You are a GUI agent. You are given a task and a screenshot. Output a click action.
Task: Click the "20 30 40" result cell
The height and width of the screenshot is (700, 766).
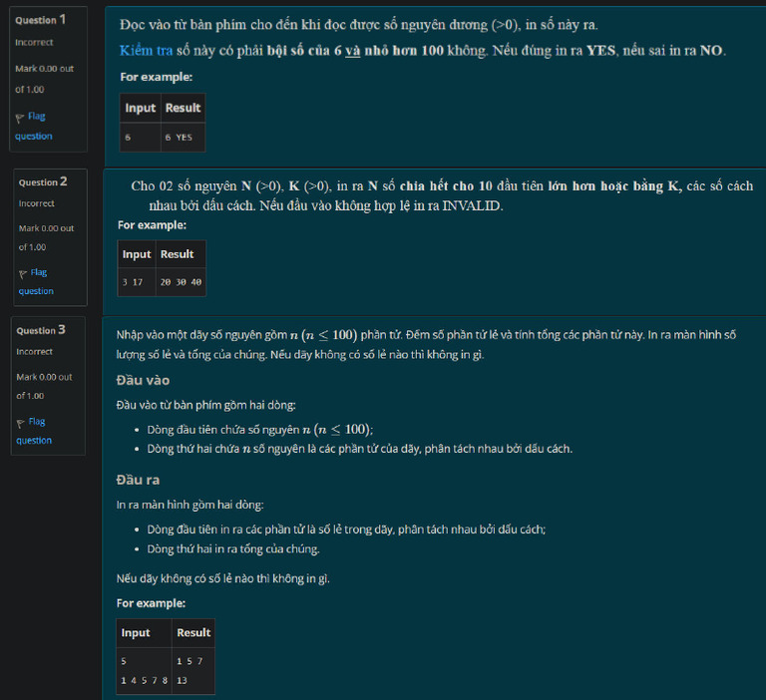[x=181, y=282]
